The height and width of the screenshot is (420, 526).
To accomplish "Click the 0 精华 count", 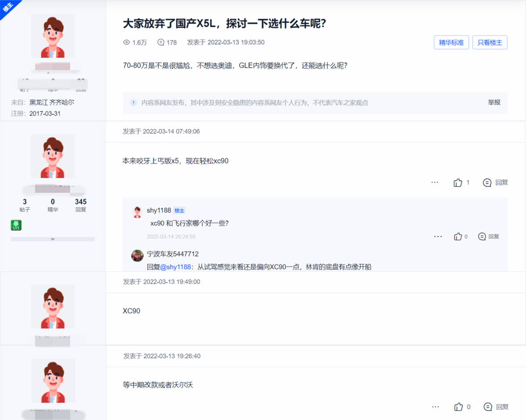I will pyautogui.click(x=53, y=206).
